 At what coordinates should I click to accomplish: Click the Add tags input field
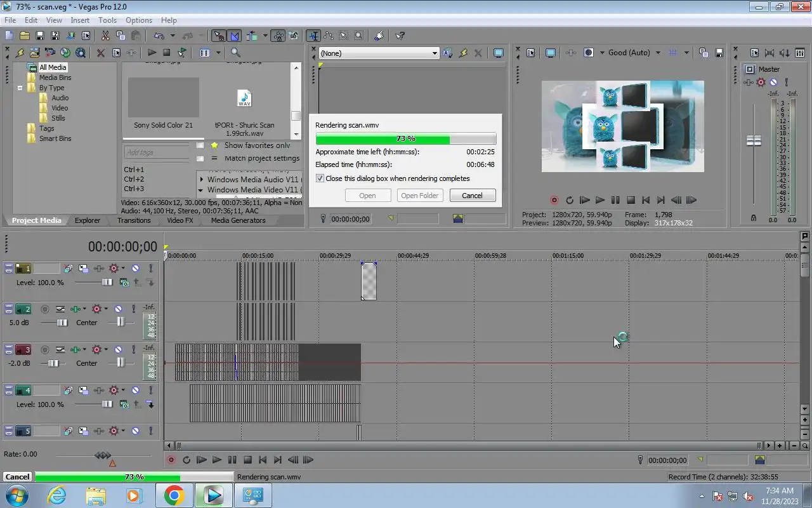click(x=156, y=152)
